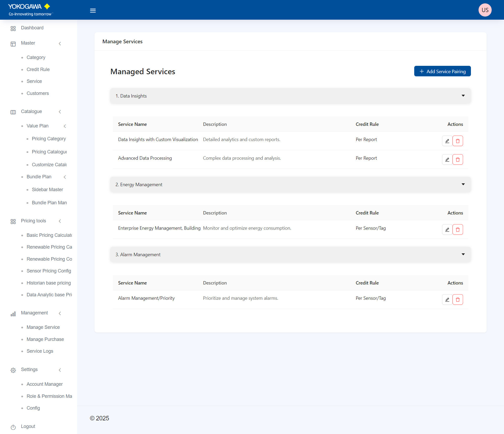Edit the Alarm Management/Priority row
Viewport: 504px width, 434px height.
click(x=447, y=299)
